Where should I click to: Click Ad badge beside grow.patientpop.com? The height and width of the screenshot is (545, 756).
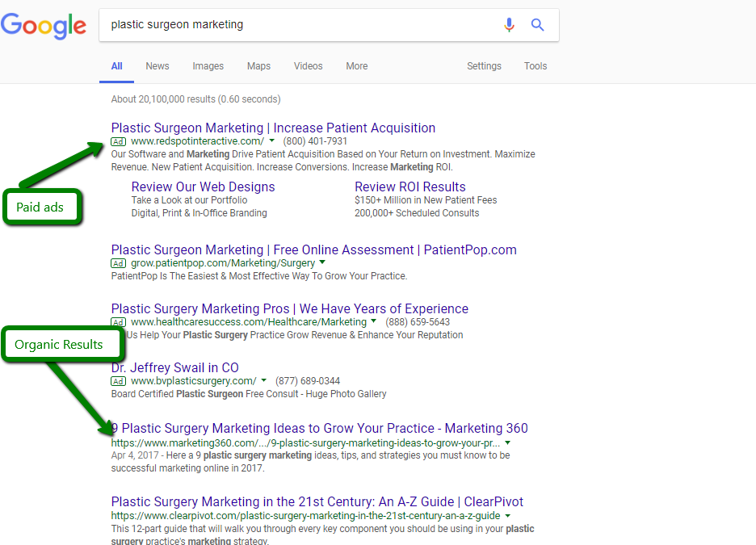pos(118,263)
